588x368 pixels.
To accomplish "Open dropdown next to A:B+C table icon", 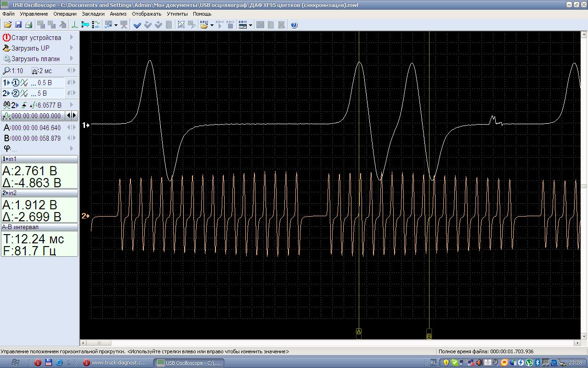I will tap(250, 25).
